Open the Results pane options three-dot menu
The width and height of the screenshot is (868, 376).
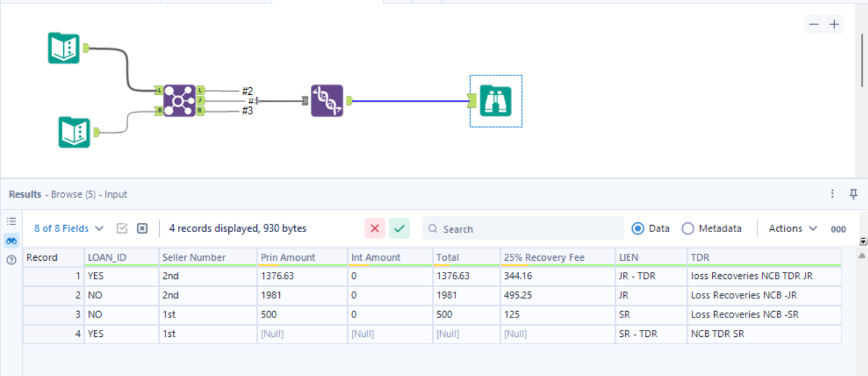coord(833,194)
